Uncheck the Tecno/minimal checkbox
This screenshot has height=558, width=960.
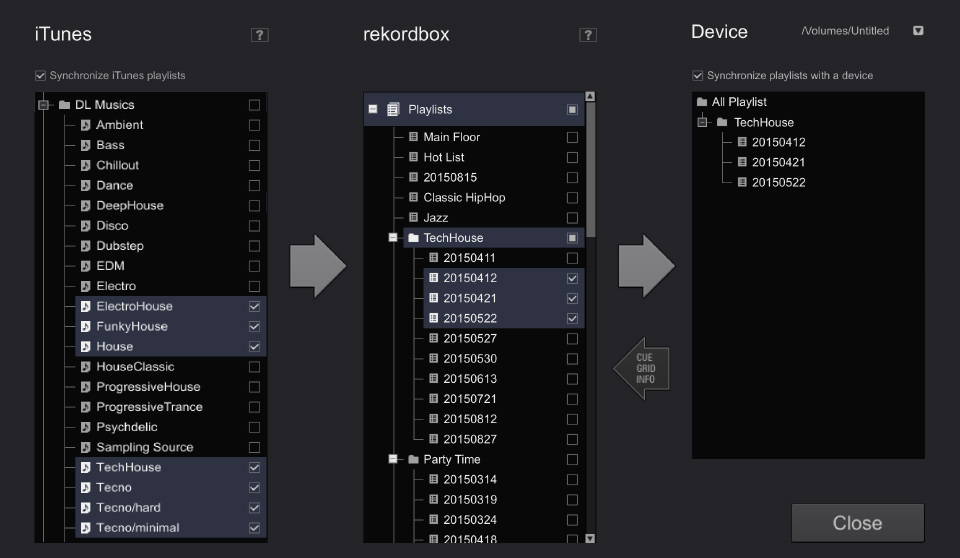pos(254,528)
